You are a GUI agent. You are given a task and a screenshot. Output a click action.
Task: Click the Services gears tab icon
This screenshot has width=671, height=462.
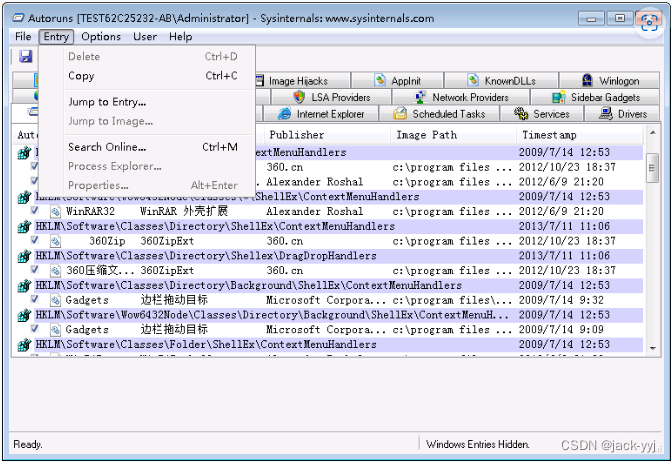click(x=521, y=113)
